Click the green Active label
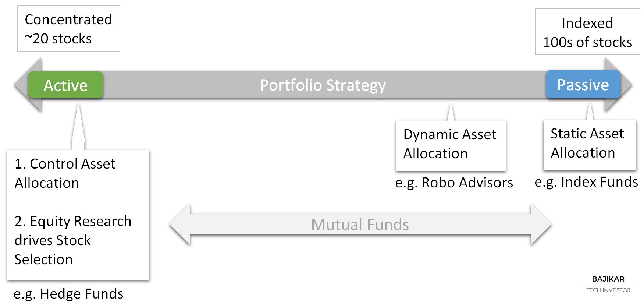This screenshot has height=307, width=644. click(65, 85)
